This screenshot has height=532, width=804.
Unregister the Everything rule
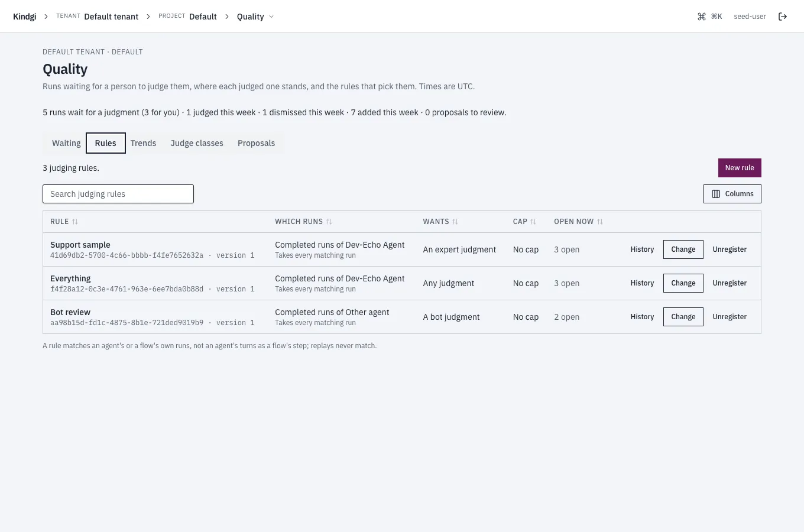point(730,283)
